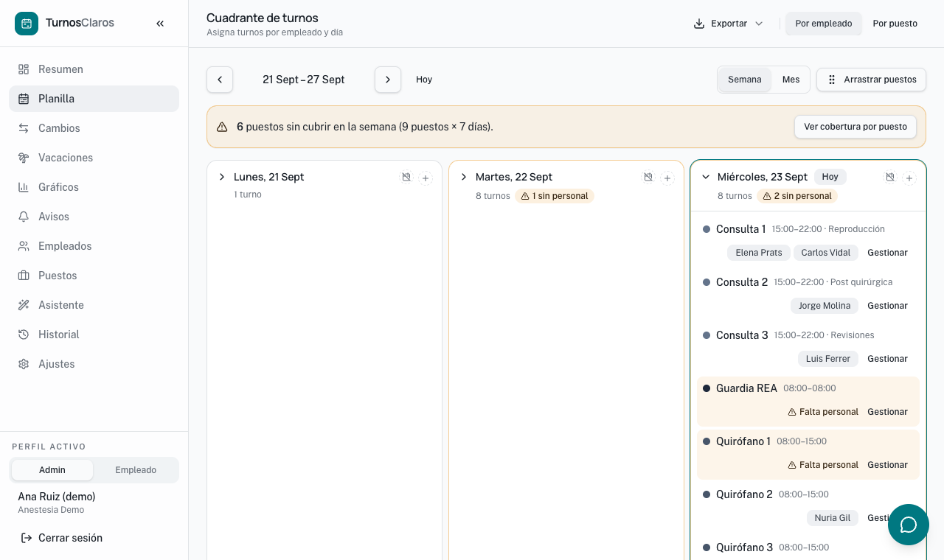This screenshot has height=560, width=944.
Task: Select the Semana range view
Action: tap(745, 80)
